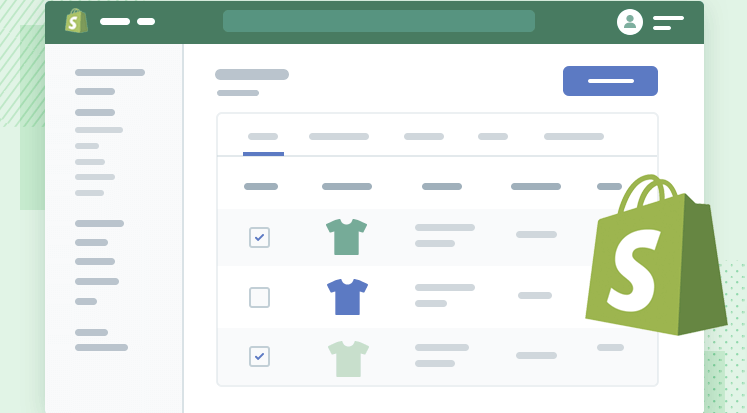Open the user profile avatar icon

click(x=629, y=22)
